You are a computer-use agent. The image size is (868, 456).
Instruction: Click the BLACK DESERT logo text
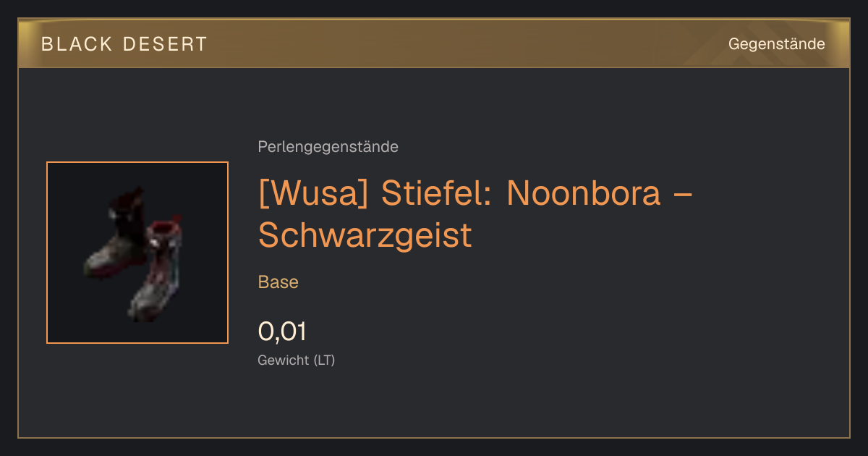[x=124, y=44]
